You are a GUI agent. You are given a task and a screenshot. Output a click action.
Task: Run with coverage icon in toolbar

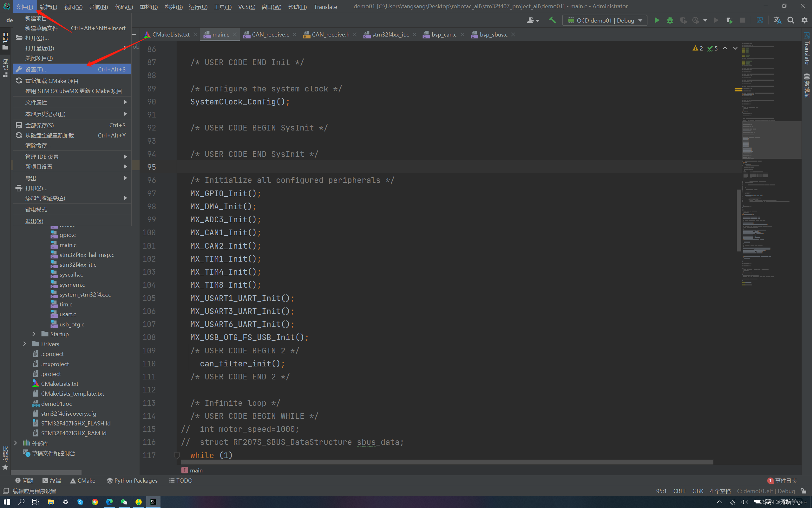[683, 20]
